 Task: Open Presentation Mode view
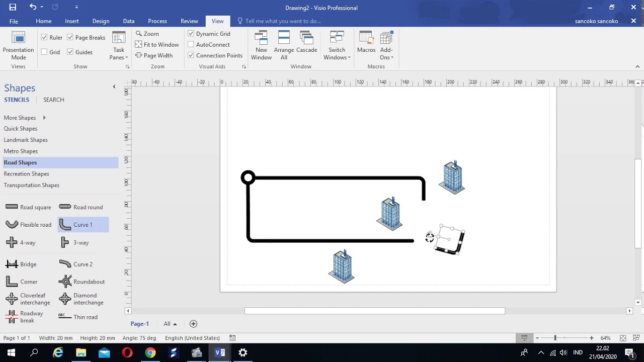[18, 46]
